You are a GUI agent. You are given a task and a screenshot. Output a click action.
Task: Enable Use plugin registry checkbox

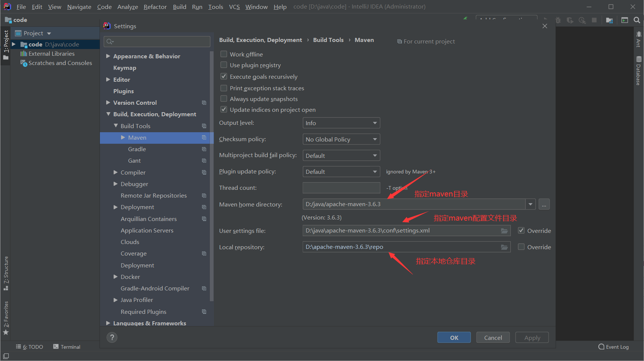pyautogui.click(x=224, y=65)
